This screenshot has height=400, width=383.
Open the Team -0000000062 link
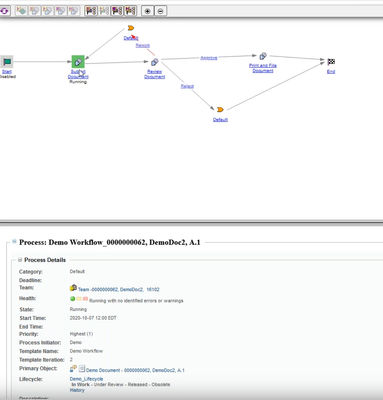[119, 289]
